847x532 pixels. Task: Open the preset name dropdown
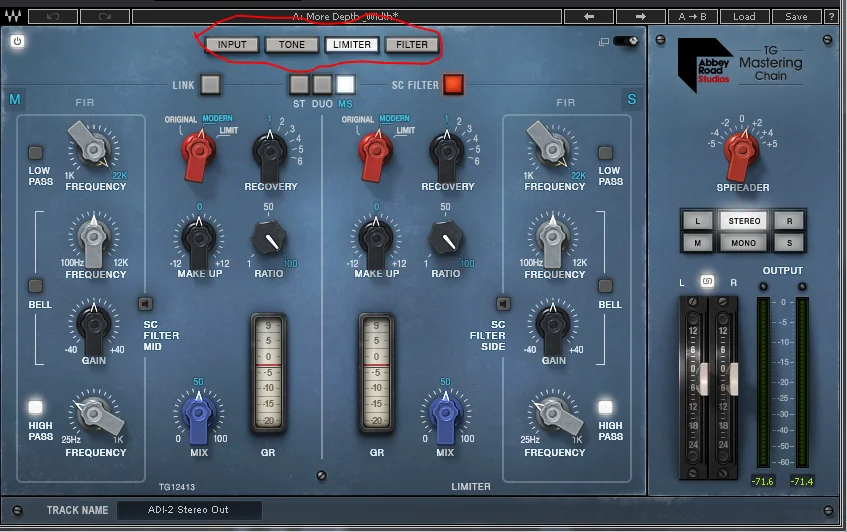[x=346, y=16]
